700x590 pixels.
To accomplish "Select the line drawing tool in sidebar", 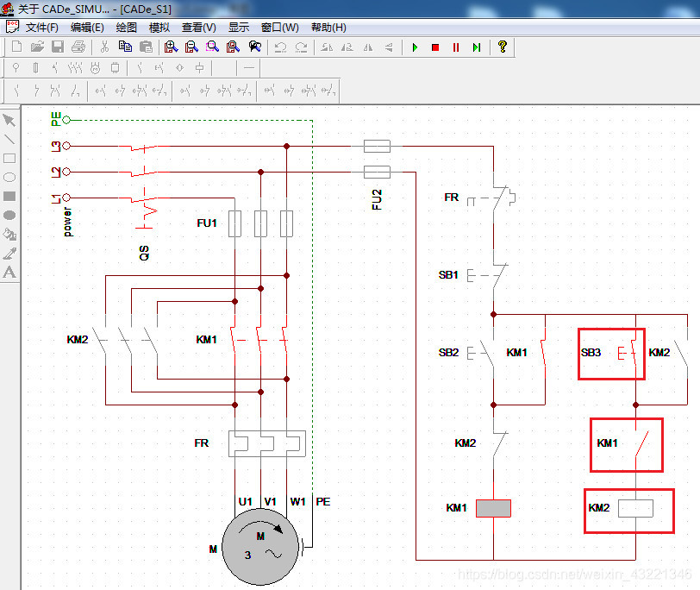I will (9, 140).
